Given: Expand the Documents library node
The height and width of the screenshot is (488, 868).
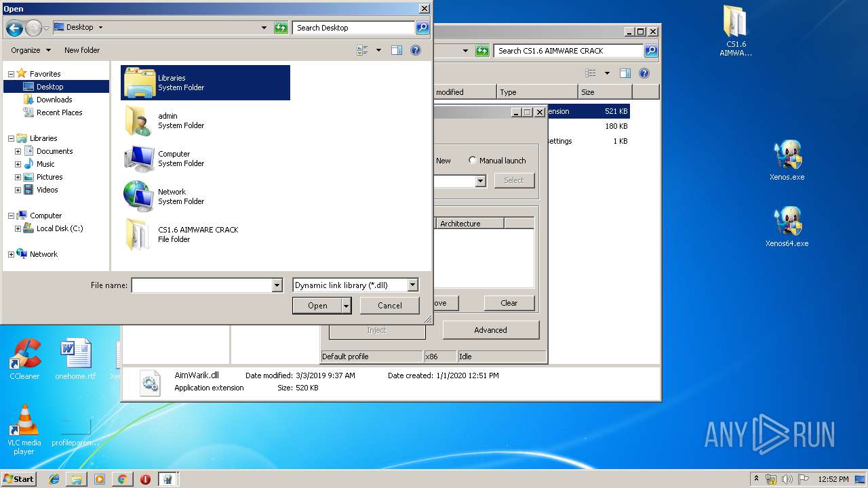Looking at the screenshot, I should [18, 151].
